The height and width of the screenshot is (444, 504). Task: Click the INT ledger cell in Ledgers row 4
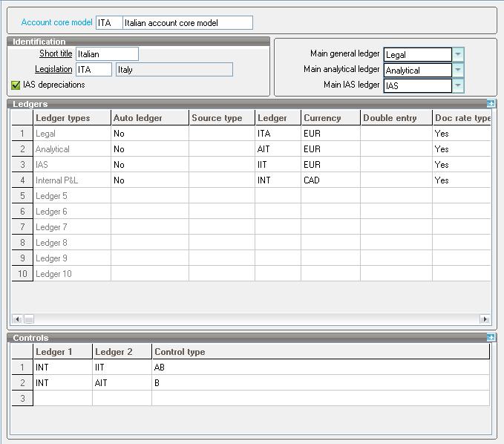[278, 180]
